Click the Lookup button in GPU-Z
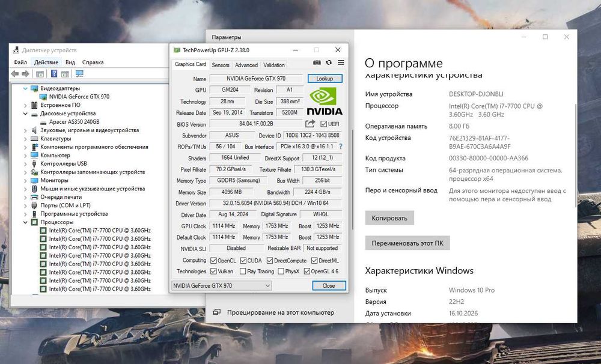This screenshot has height=364, width=601. click(325, 79)
